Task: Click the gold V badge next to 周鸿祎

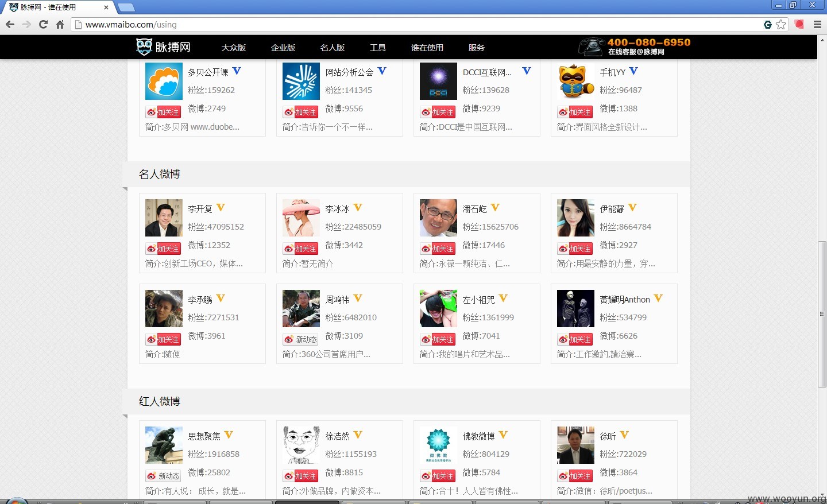Action: pyautogui.click(x=358, y=298)
